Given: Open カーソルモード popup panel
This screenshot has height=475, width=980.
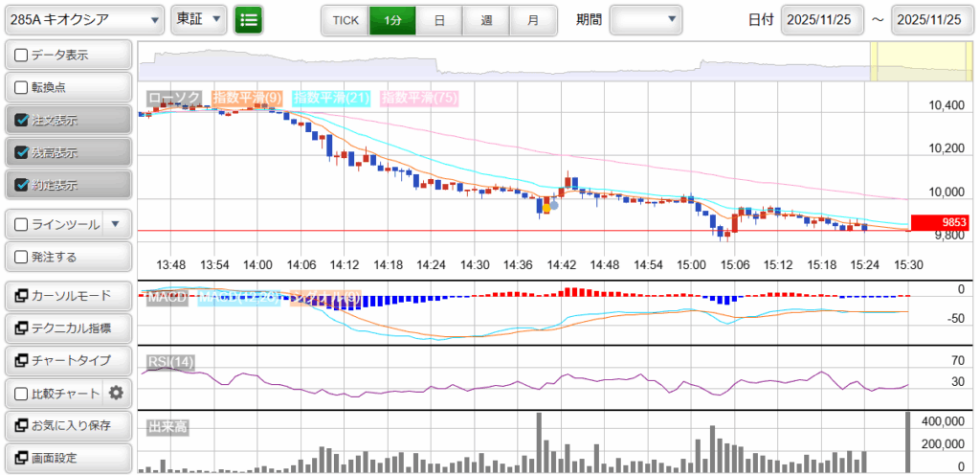Looking at the screenshot, I should 67,296.
